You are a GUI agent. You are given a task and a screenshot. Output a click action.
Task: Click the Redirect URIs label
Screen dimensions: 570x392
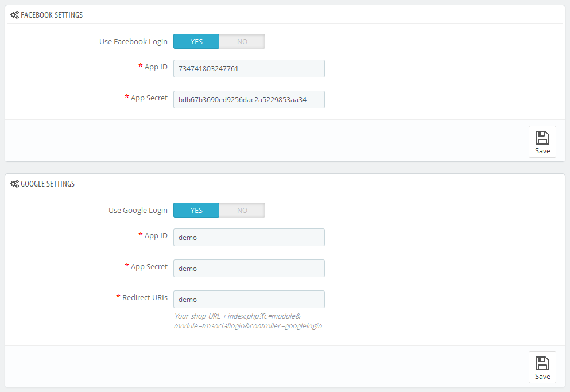tap(145, 297)
